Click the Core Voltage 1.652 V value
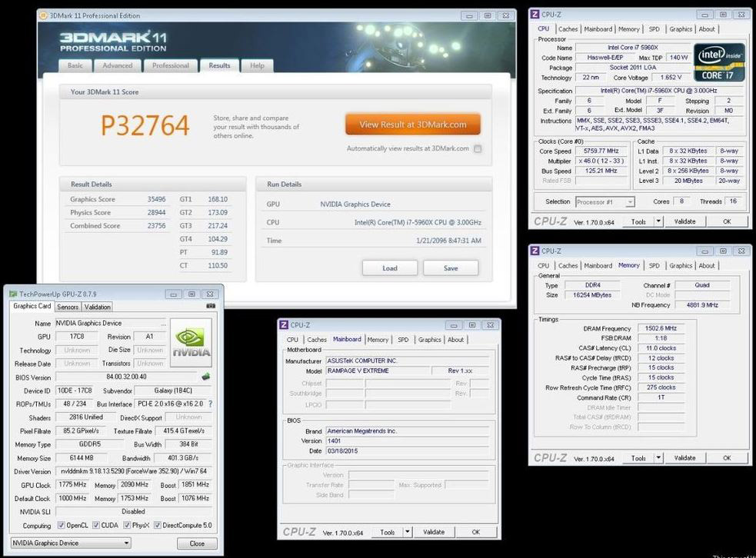Image resolution: width=756 pixels, height=558 pixels. coord(671,77)
